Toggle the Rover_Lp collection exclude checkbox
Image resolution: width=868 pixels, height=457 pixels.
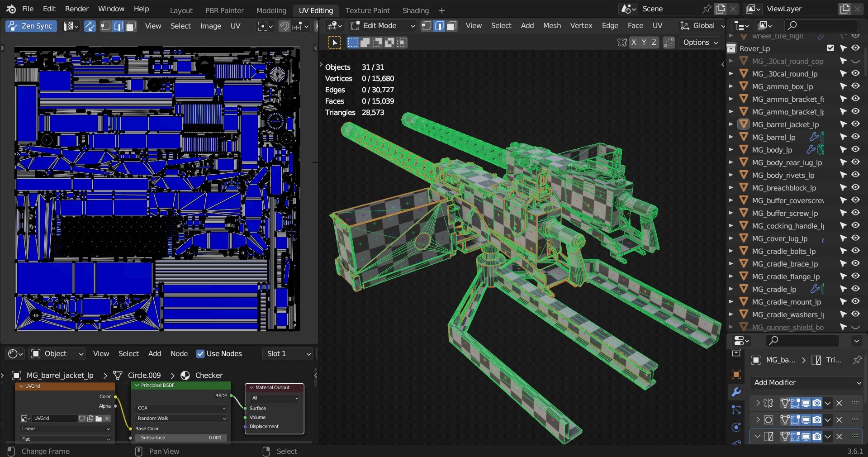(x=830, y=48)
